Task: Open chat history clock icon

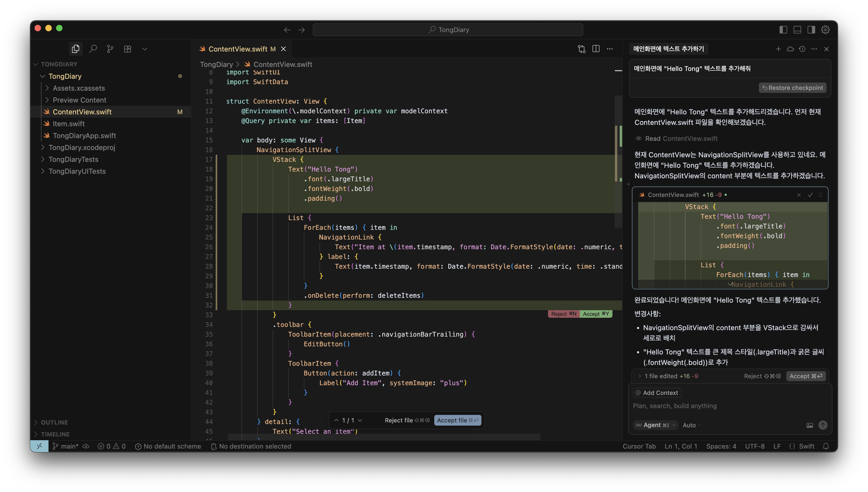Action: pyautogui.click(x=802, y=49)
